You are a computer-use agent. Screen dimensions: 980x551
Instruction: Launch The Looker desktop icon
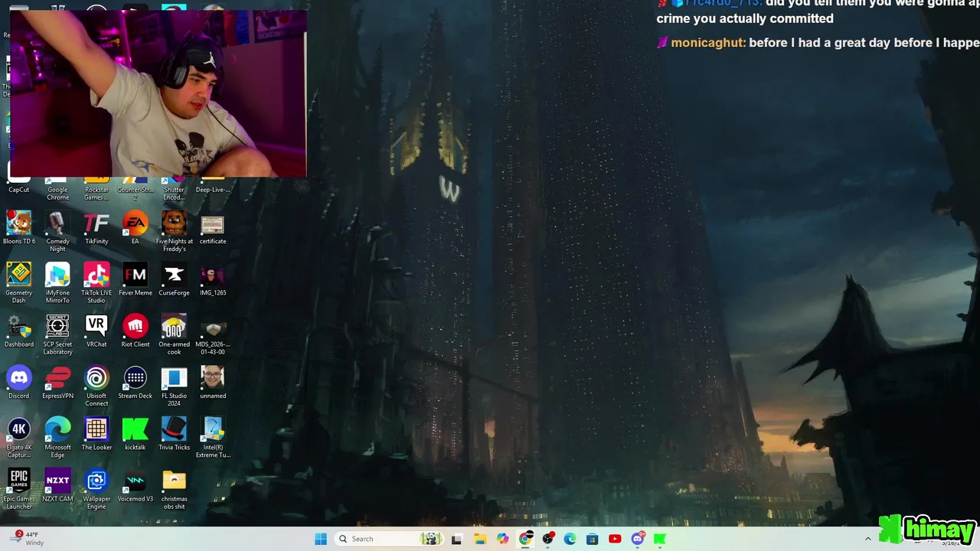pyautogui.click(x=96, y=434)
